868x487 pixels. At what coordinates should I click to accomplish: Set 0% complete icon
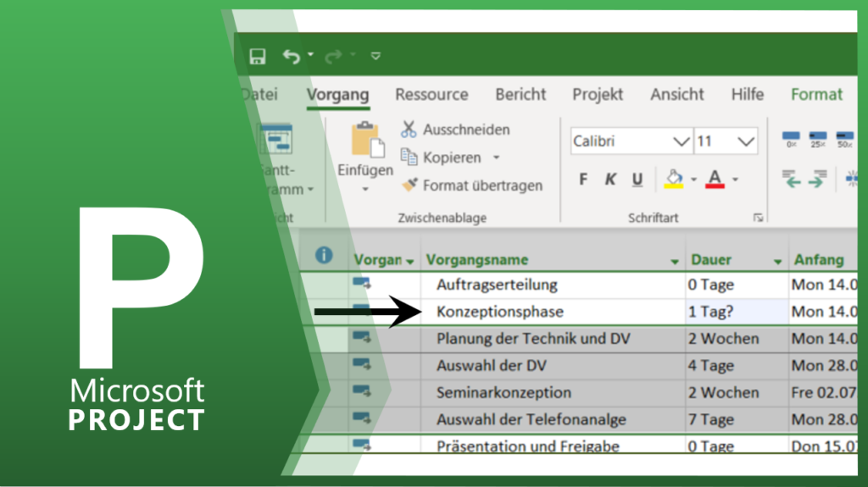(x=791, y=140)
